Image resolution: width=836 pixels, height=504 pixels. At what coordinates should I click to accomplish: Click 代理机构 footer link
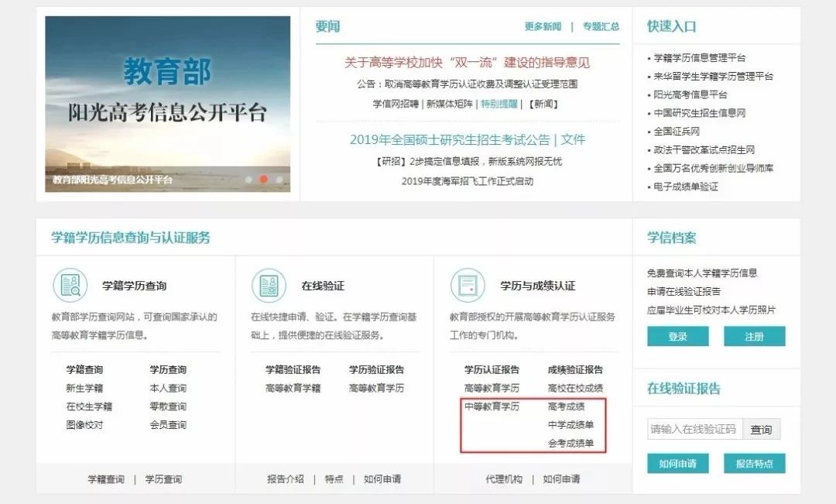click(504, 479)
